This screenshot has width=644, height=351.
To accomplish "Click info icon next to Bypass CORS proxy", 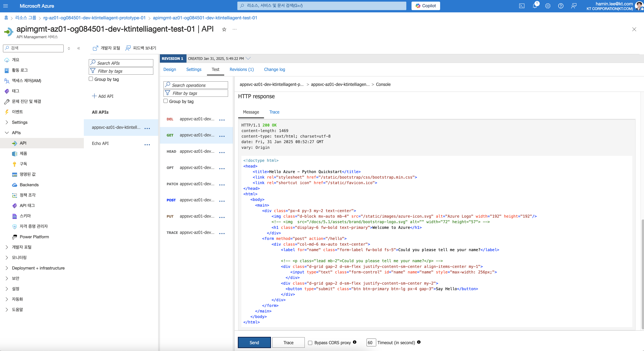I will 354,342.
